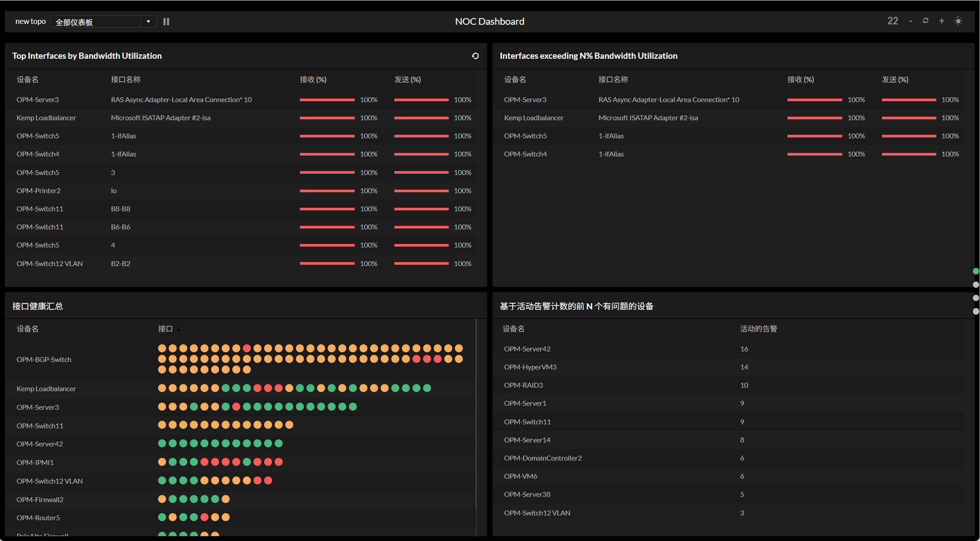Click the dropdown arrow beside 全部仪表板

tap(148, 22)
